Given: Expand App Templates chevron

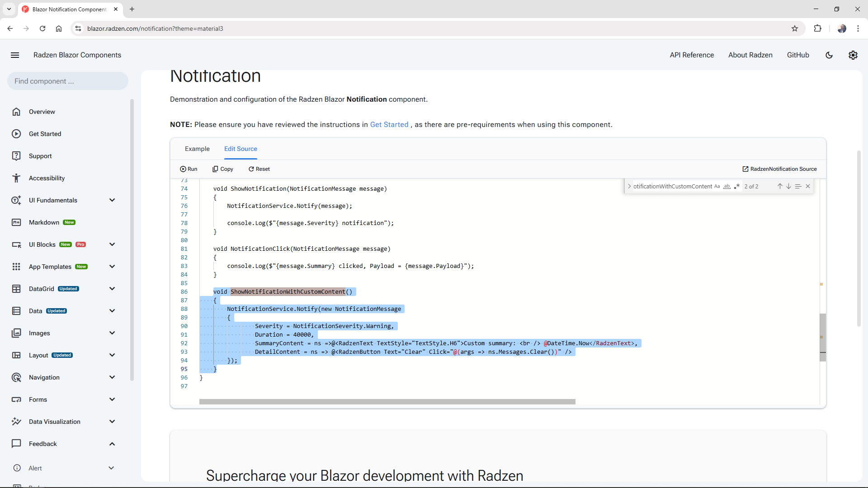Looking at the screenshot, I should pos(112,267).
